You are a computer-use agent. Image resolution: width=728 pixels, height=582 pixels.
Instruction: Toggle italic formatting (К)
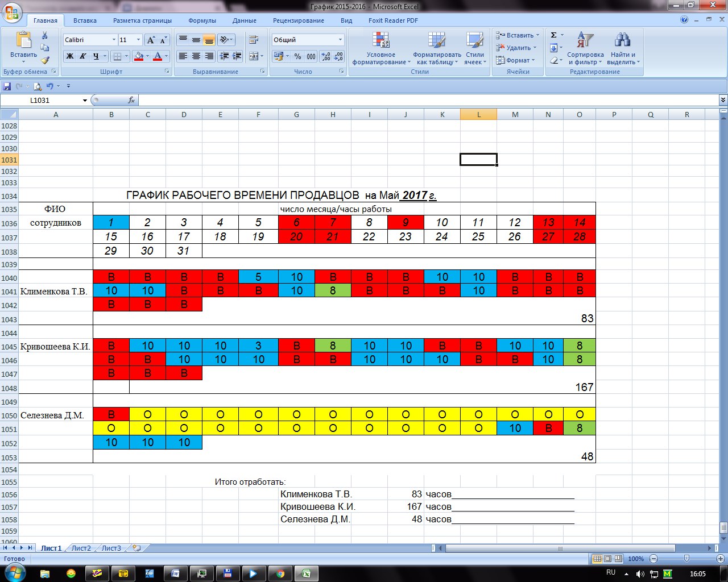coord(83,56)
